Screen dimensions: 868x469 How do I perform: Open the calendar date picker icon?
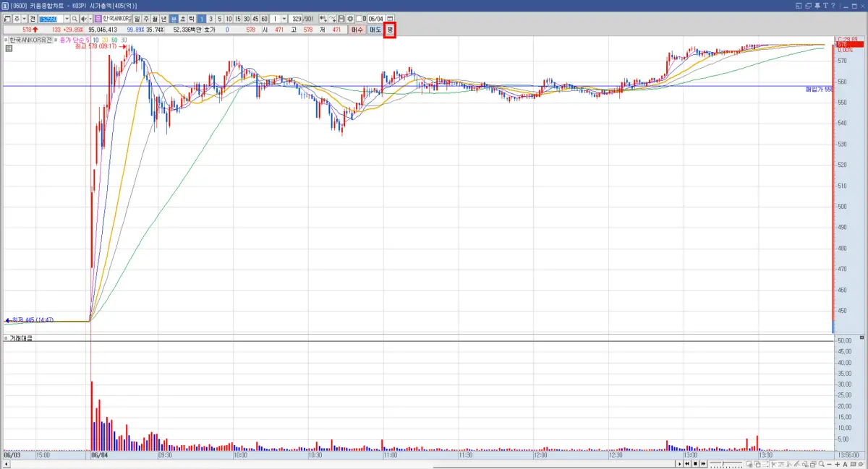pos(391,18)
